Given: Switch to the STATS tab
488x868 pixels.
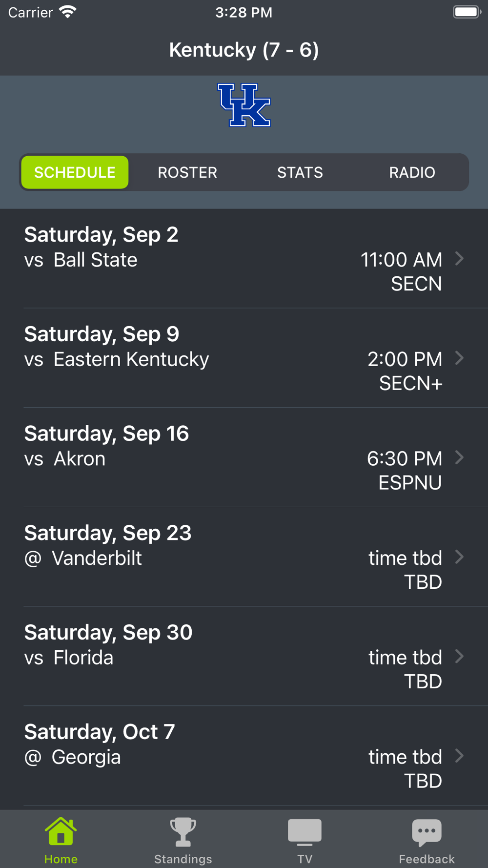Looking at the screenshot, I should point(300,172).
